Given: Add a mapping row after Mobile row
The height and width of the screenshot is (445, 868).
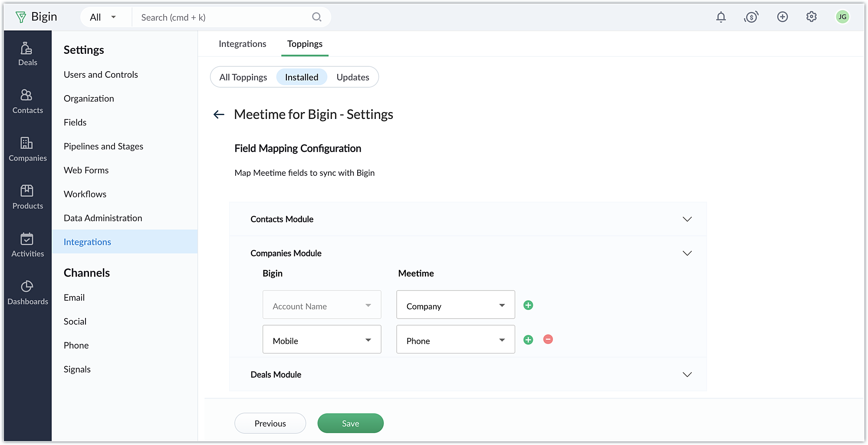Looking at the screenshot, I should tap(528, 340).
